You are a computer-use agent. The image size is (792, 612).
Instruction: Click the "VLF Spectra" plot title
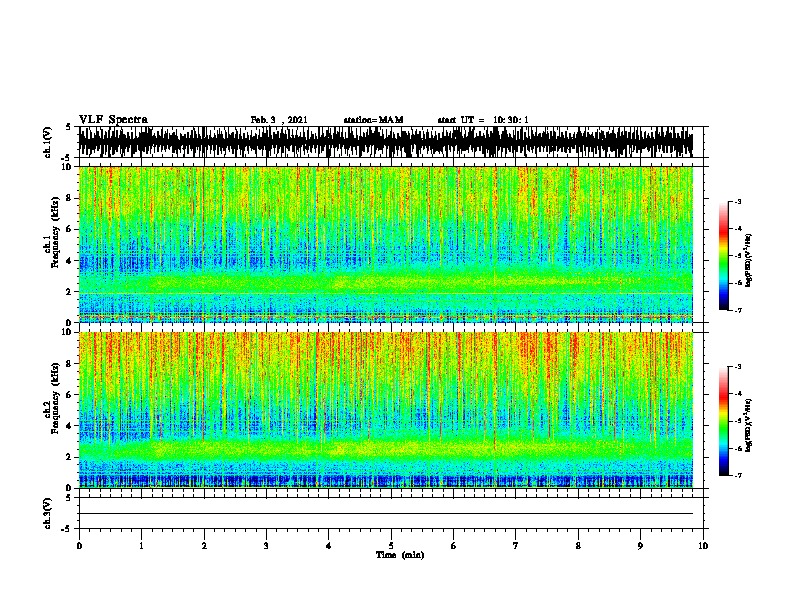coord(113,119)
